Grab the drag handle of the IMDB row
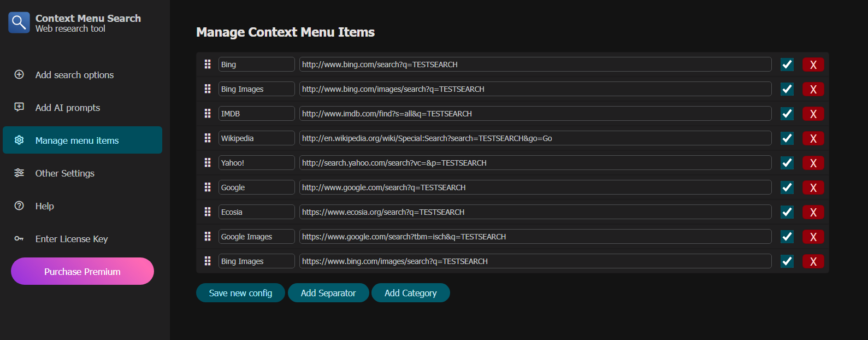The width and height of the screenshot is (868, 340). pos(208,113)
